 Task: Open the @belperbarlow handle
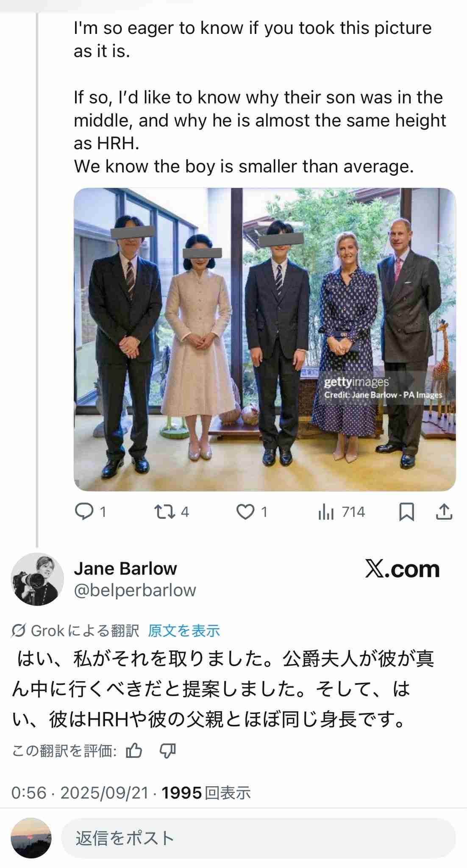135,590
